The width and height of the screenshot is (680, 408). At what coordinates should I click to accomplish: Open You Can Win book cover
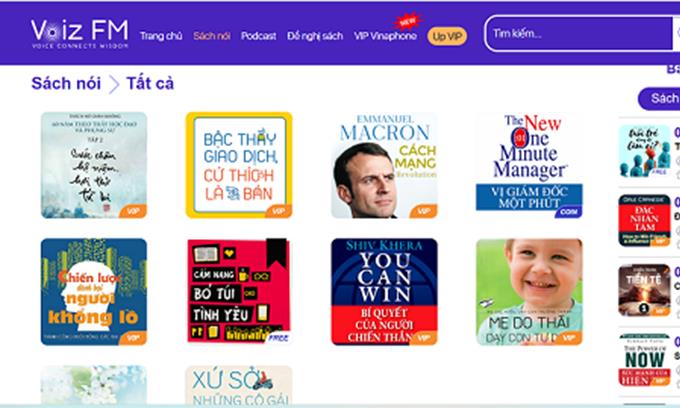click(384, 292)
